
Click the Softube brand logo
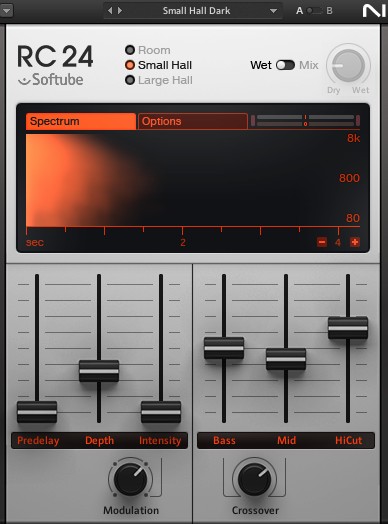point(50,80)
